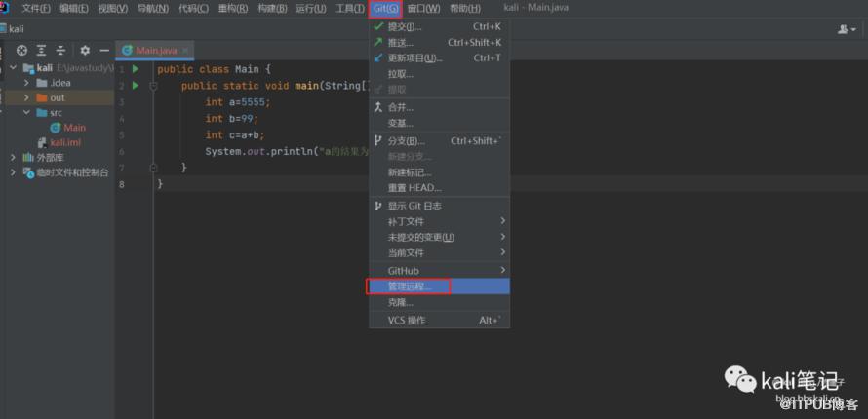Image resolution: width=868 pixels, height=419 pixels.
Task: Open the 未提交的变更 submenu
Action: [x=440, y=237]
